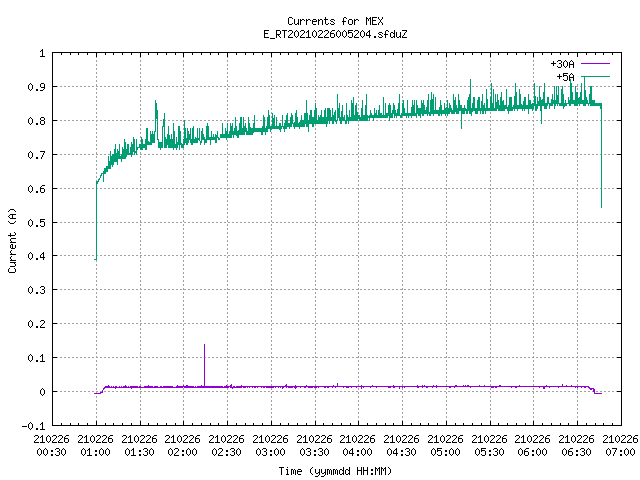
Task: Click x-axis tick label '210226 06:30'
Action: 577,446
